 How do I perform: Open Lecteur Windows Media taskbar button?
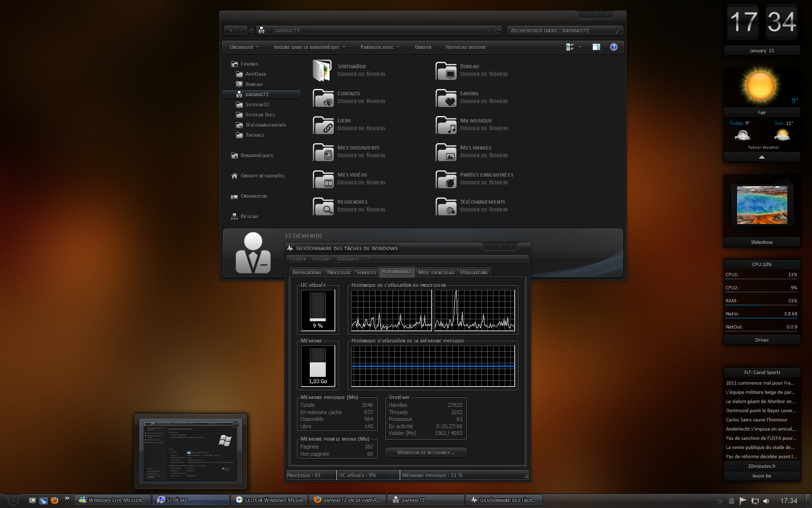[x=269, y=500]
